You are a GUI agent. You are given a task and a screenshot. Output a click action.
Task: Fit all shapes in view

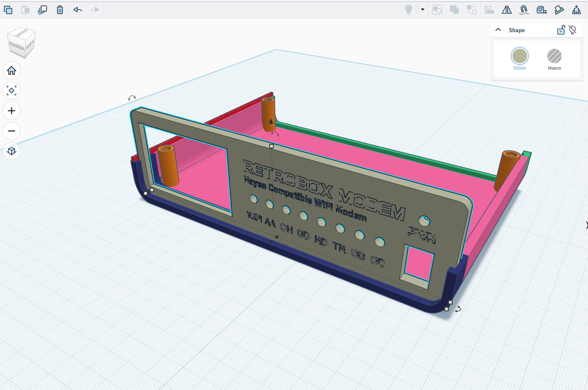[x=11, y=91]
